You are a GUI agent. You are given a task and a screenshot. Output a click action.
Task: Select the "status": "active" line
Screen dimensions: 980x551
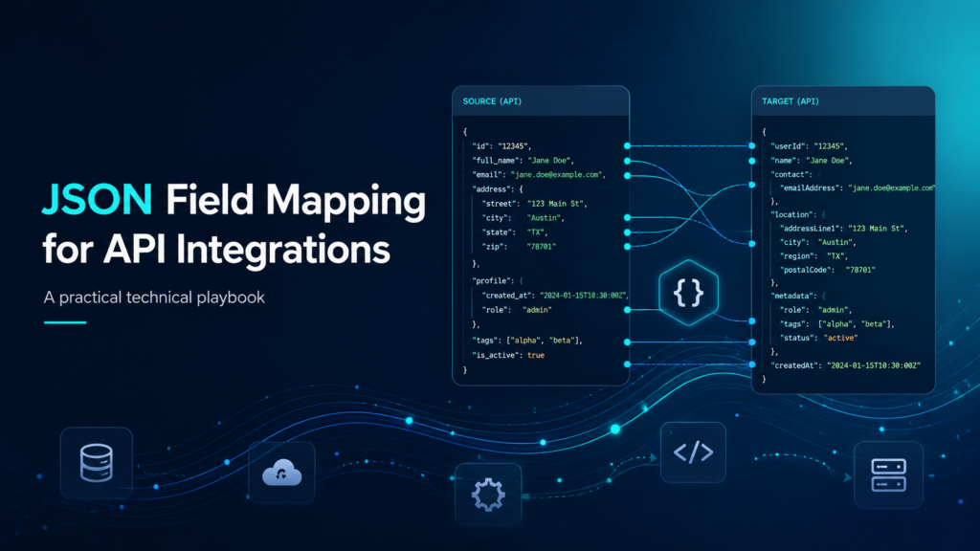pos(819,338)
